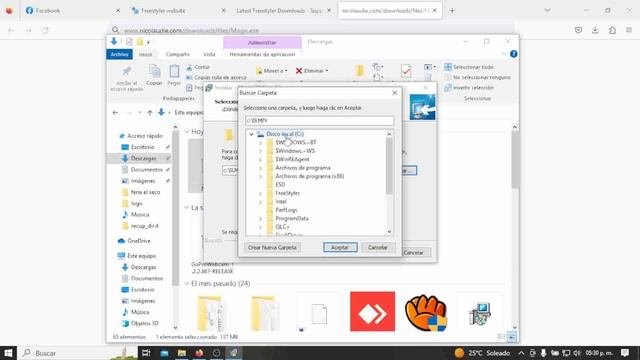
Task: Click Aceptar in the Buscar Carpeta dialog
Action: pyautogui.click(x=340, y=247)
